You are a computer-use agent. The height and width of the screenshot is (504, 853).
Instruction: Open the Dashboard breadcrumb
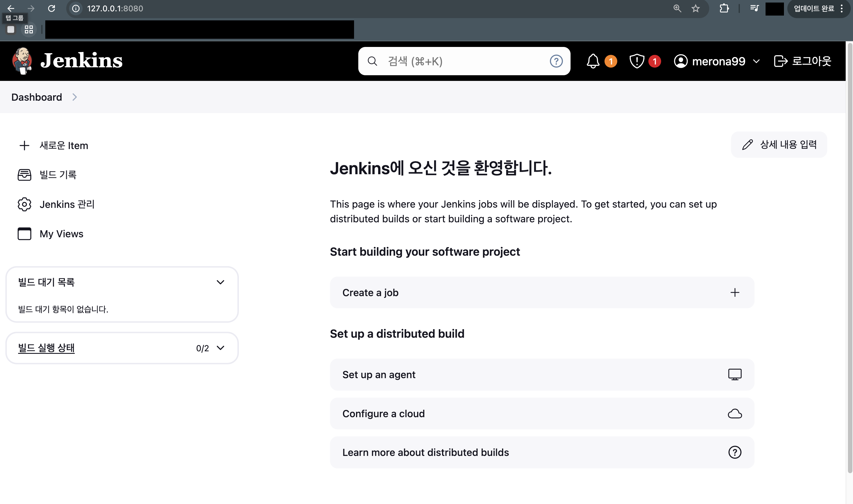click(37, 97)
